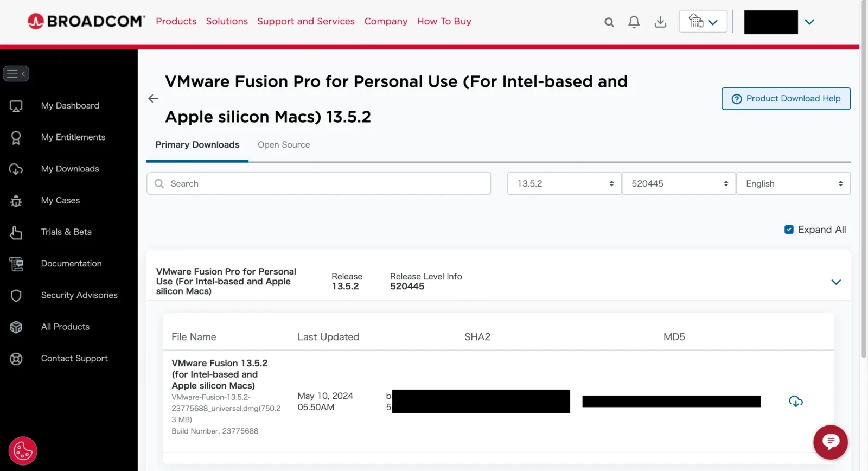Viewport: 868px width, 471px height.
Task: Click the All Products cube icon
Action: (16, 327)
